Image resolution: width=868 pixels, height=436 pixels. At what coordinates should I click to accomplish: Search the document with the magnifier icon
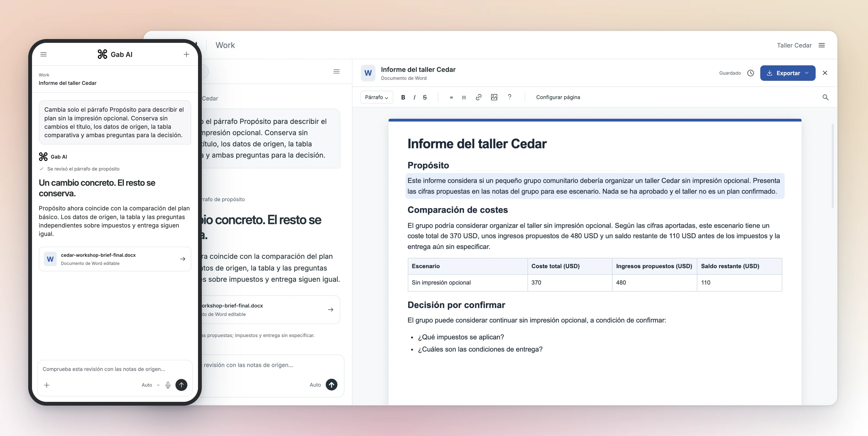(x=825, y=97)
